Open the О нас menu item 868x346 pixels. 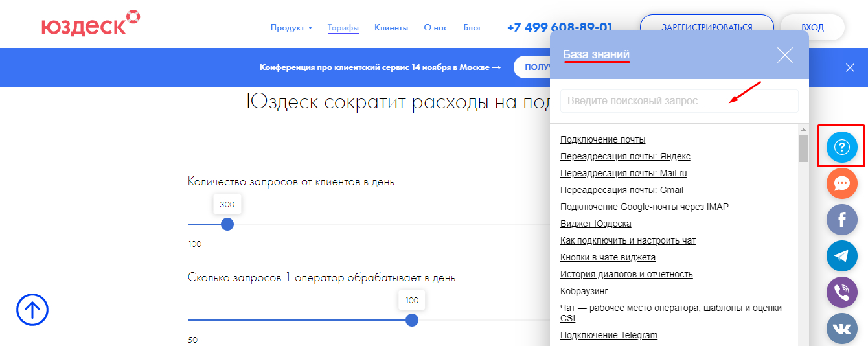(435, 27)
